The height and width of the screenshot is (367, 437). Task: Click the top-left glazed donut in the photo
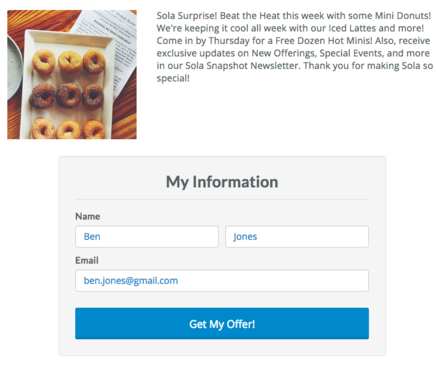click(44, 62)
